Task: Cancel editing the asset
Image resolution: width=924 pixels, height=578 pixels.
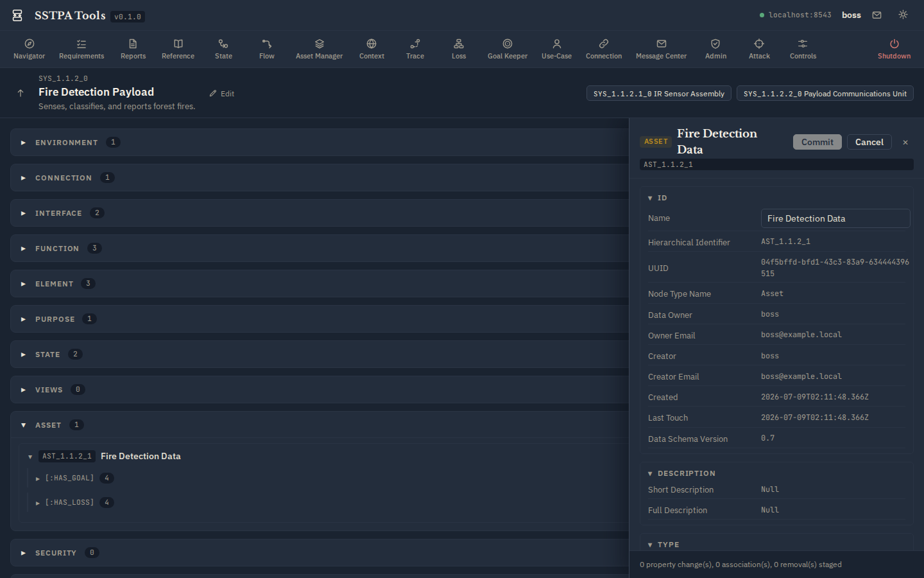Action: (869, 142)
